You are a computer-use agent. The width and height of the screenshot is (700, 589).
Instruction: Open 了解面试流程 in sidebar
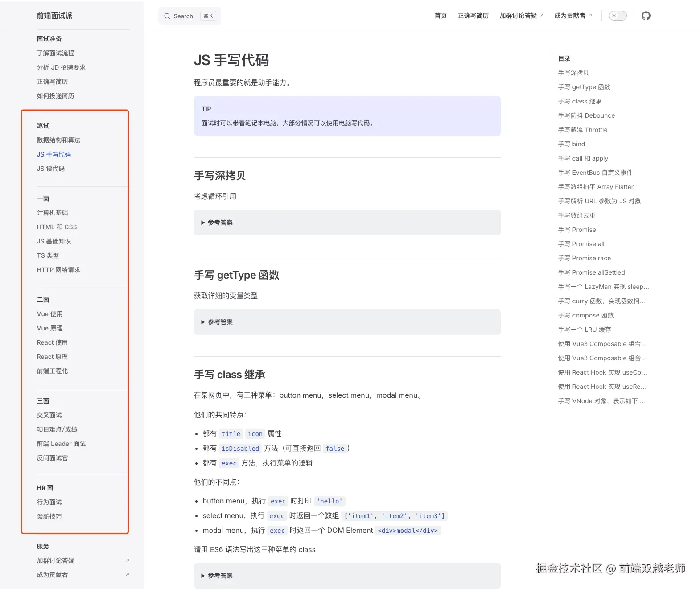tap(55, 53)
